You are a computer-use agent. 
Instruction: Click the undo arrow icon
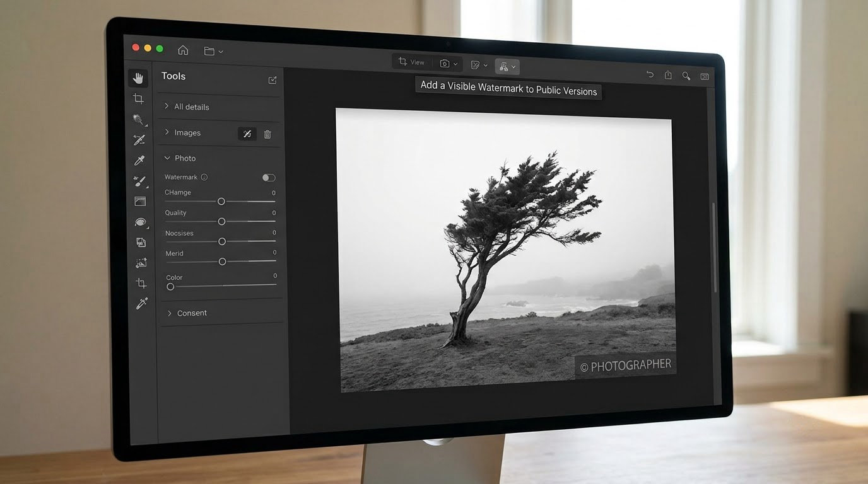click(x=650, y=74)
